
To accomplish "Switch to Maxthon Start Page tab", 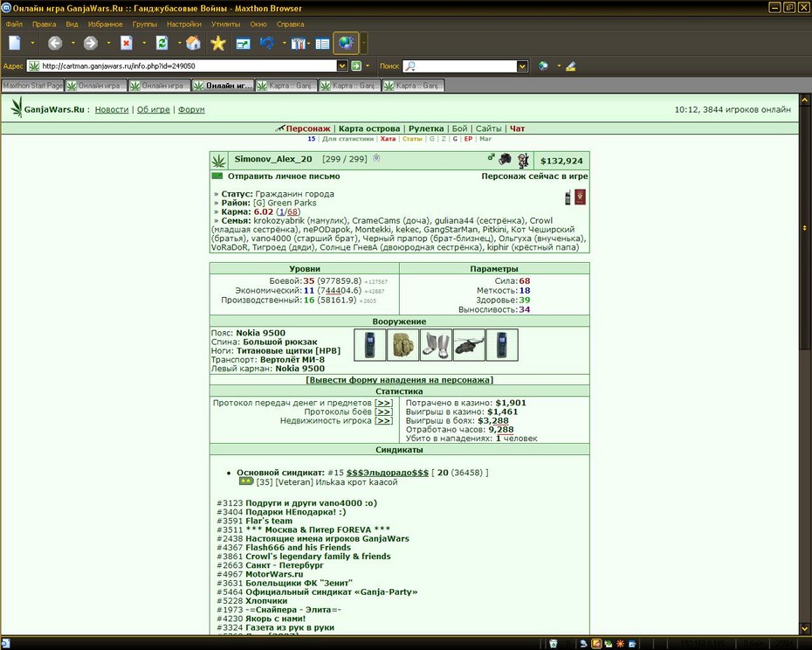I will click(x=32, y=86).
